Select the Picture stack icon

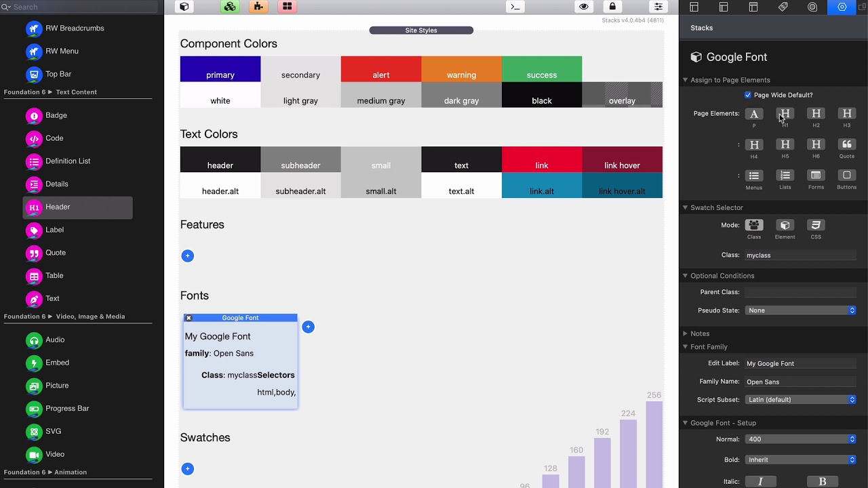(x=34, y=386)
